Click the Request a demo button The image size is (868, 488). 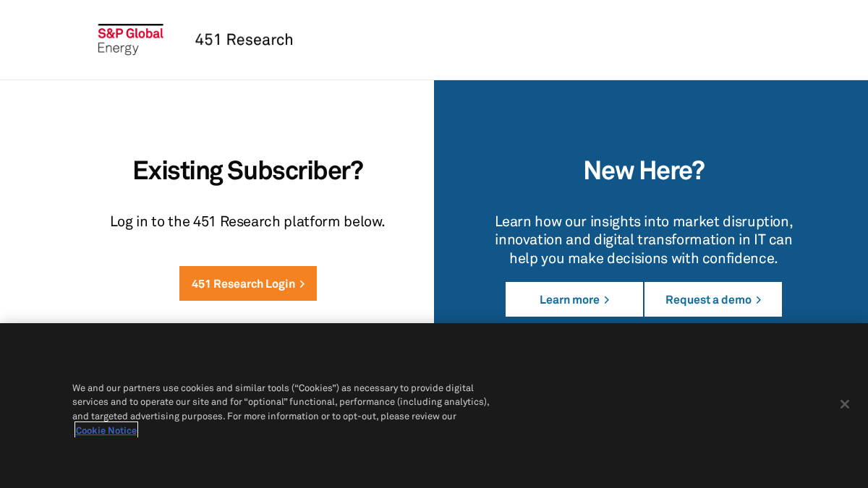point(713,299)
